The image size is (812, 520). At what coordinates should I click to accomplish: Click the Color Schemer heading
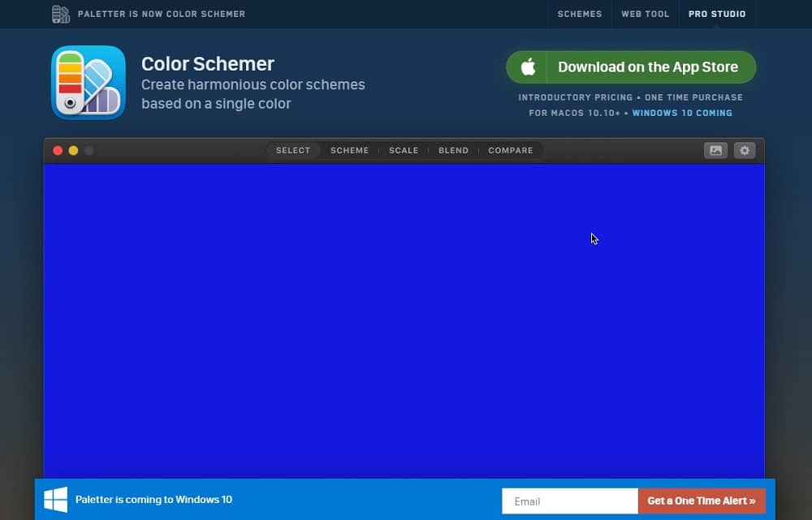pyautogui.click(x=208, y=64)
